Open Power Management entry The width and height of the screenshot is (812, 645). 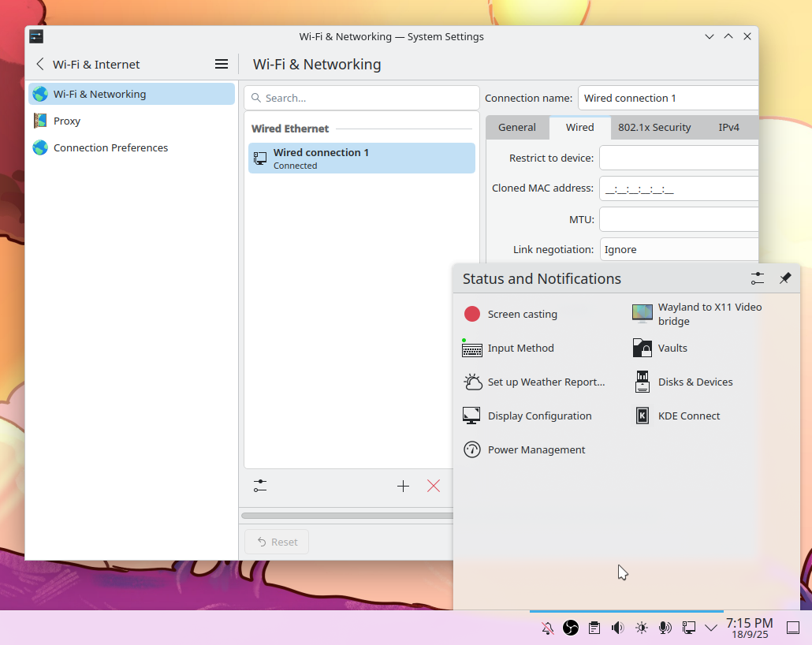[x=538, y=449]
